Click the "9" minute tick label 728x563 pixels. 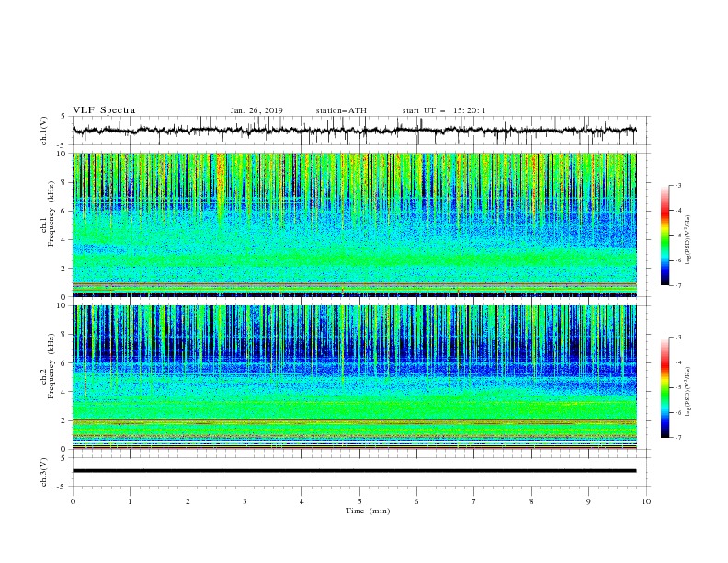tap(588, 501)
